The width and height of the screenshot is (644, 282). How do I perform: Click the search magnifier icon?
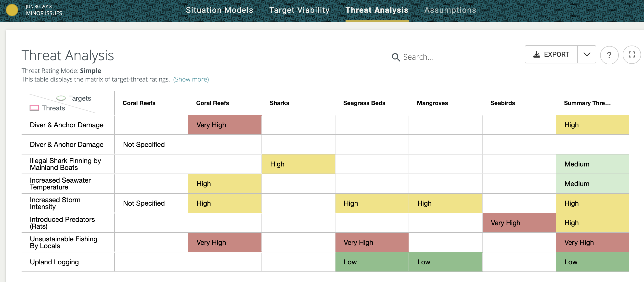(x=396, y=57)
